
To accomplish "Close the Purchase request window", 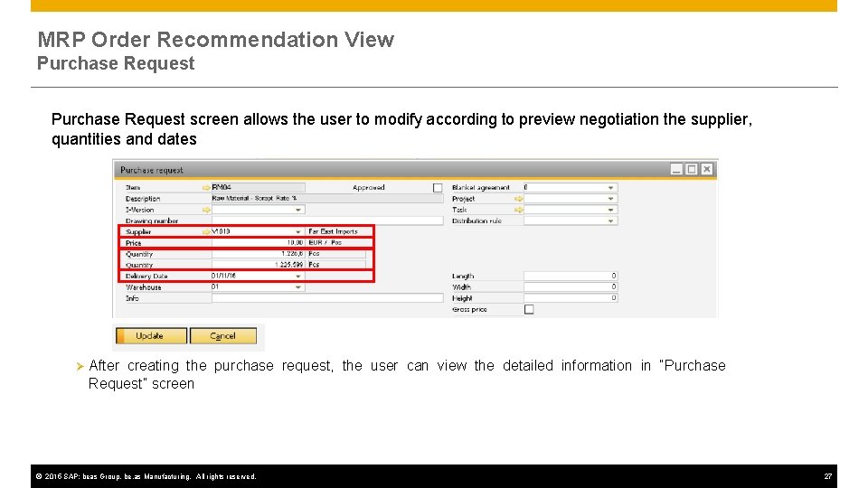I will [x=707, y=169].
